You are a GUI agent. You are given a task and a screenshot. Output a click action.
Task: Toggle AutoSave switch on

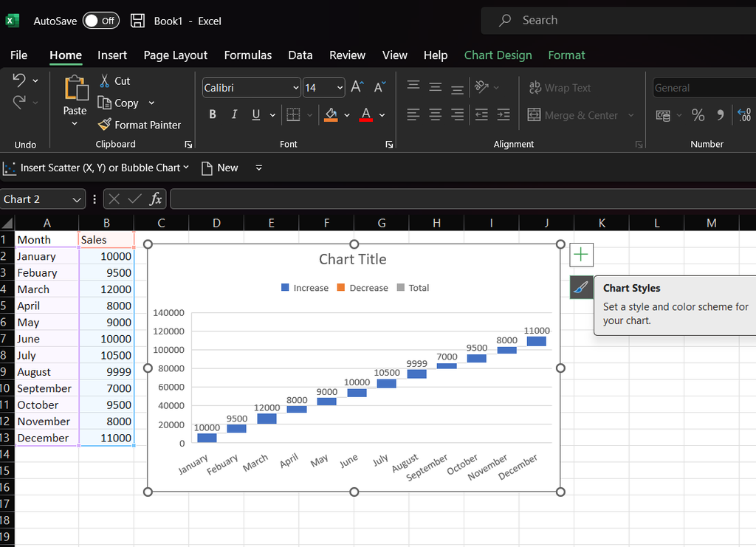click(x=100, y=21)
